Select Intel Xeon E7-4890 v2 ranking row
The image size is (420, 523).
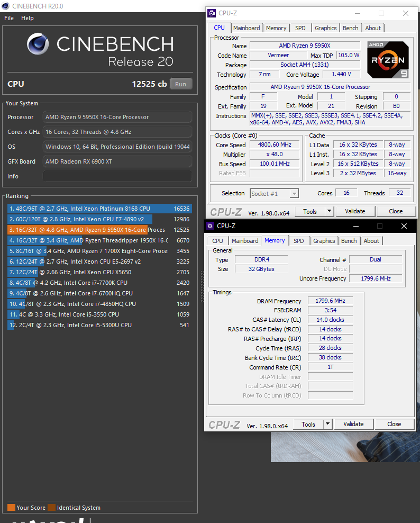pyautogui.click(x=99, y=219)
